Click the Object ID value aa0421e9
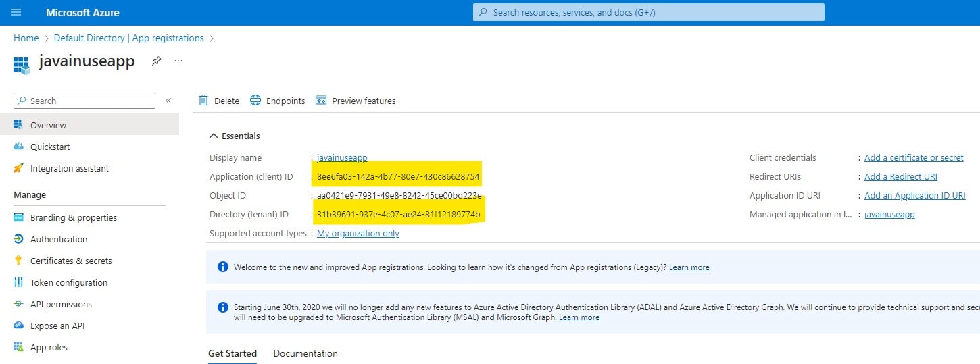This screenshot has width=980, height=364. click(399, 195)
